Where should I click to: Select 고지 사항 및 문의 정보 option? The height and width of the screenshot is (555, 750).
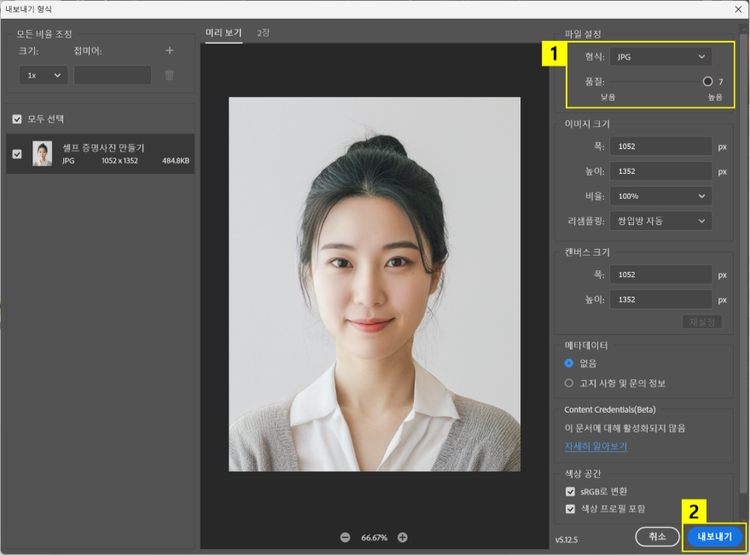570,383
